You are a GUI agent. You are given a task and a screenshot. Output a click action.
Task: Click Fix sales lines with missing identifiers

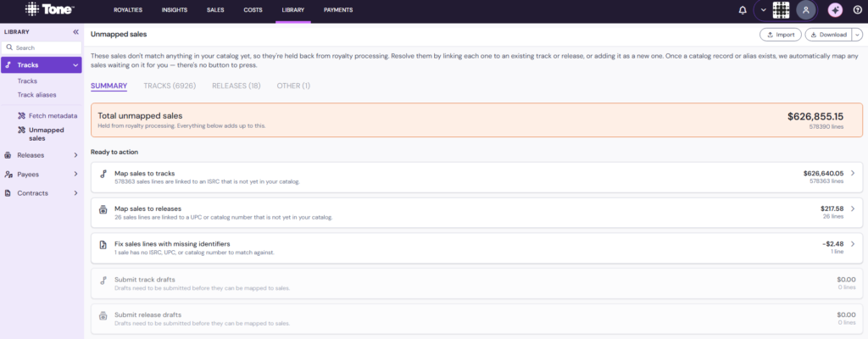172,244
